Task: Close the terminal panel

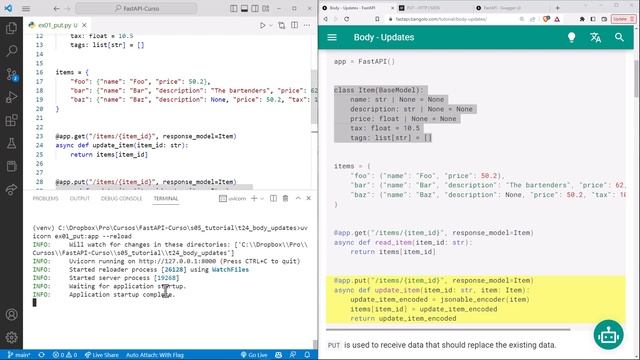Action: [309, 198]
